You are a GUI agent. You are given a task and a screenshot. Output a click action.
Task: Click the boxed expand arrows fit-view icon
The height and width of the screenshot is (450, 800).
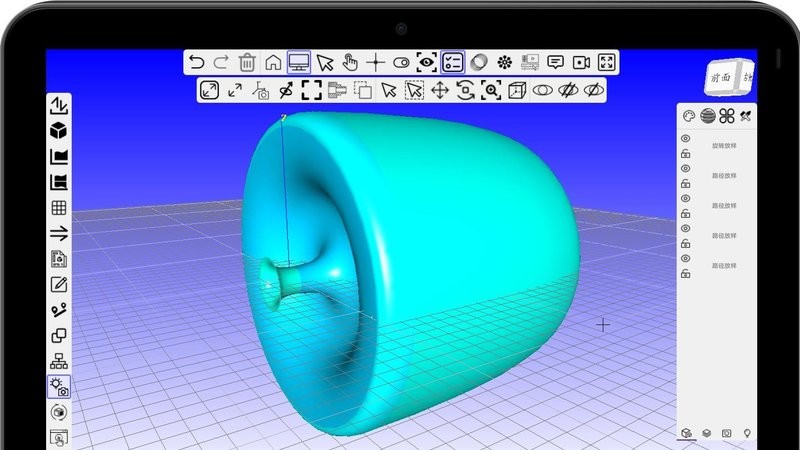click(209, 90)
